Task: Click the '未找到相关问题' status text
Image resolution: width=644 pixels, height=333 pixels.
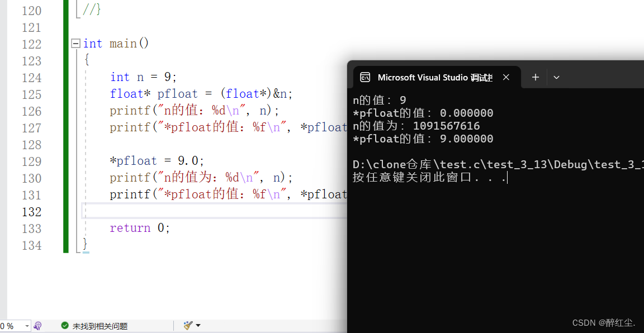Action: (100, 326)
